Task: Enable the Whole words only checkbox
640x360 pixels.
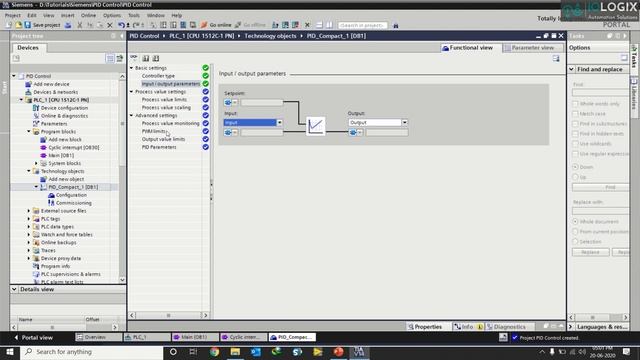Action: 575,104
